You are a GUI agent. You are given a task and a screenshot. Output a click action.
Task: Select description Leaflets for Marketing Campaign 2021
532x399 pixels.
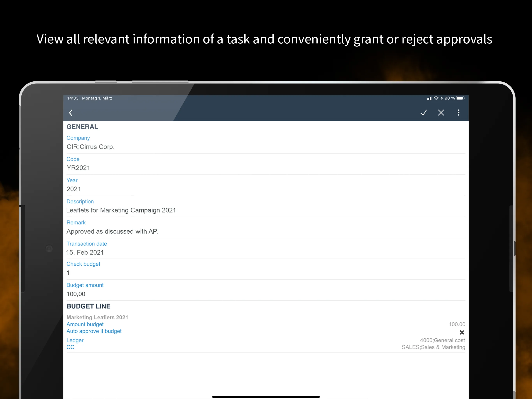click(x=121, y=210)
